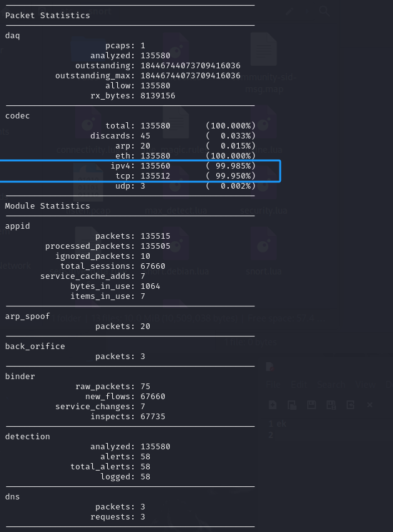The width and height of the screenshot is (393, 532).
Task: Click the 'dns' section label
Action: 13,497
